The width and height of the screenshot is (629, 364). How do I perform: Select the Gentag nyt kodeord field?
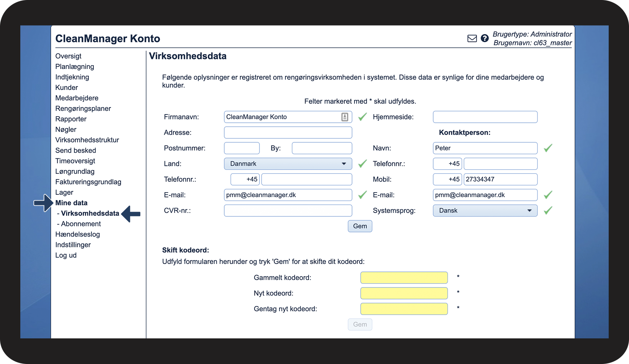point(404,309)
